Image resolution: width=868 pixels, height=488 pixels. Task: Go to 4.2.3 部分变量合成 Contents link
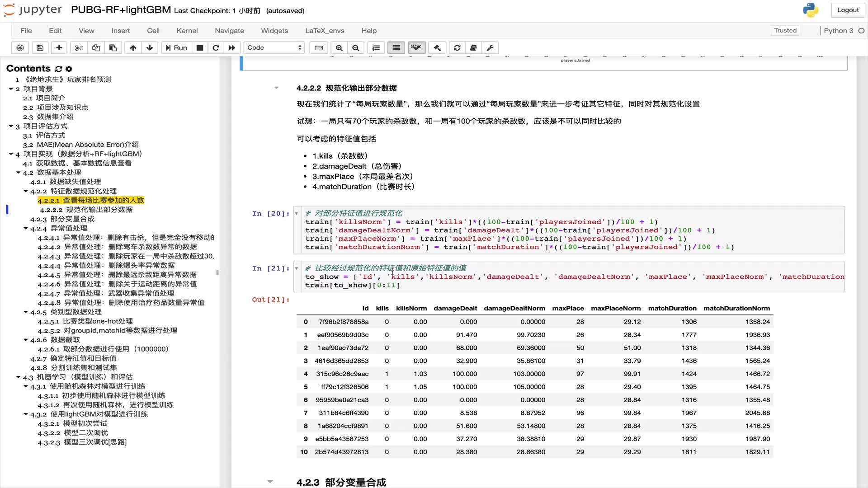(62, 219)
